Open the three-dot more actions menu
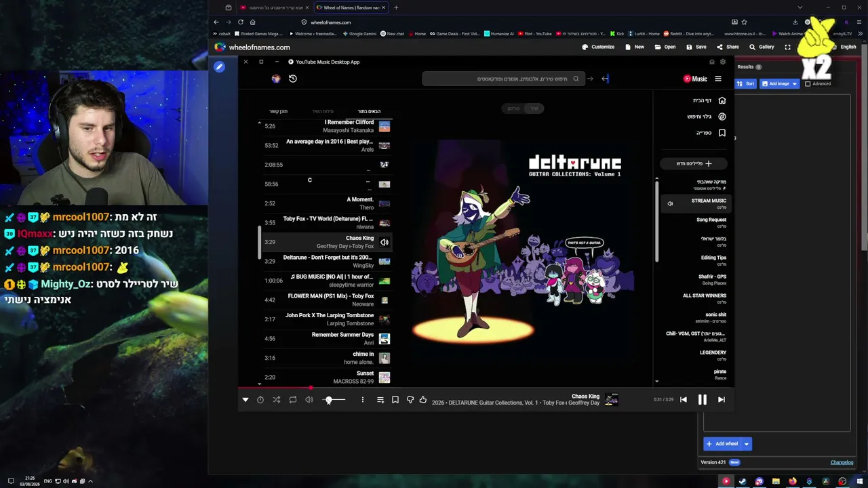Screen dimensions: 868x488 (x=363, y=400)
